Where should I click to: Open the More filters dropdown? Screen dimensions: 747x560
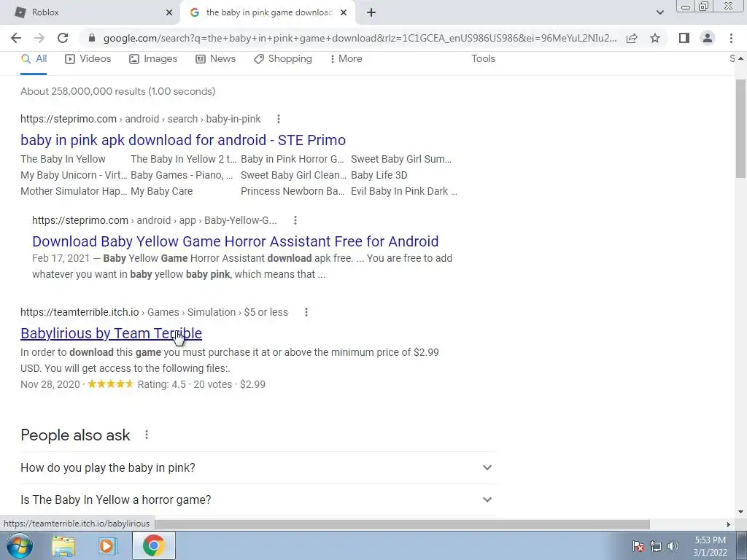[347, 58]
